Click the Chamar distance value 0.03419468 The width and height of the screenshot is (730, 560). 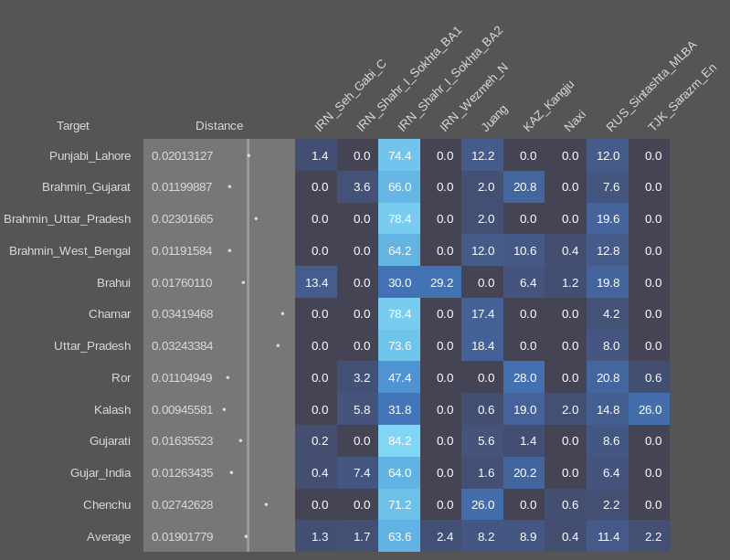(182, 314)
